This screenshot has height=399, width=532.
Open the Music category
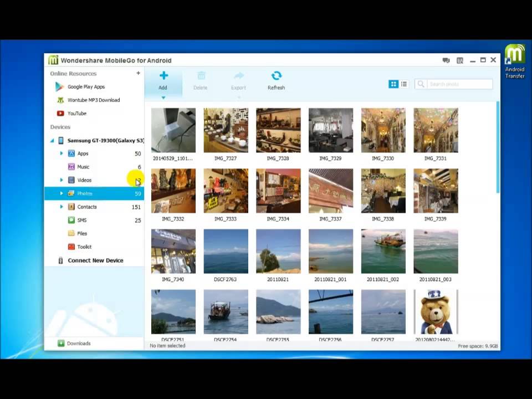click(x=83, y=167)
